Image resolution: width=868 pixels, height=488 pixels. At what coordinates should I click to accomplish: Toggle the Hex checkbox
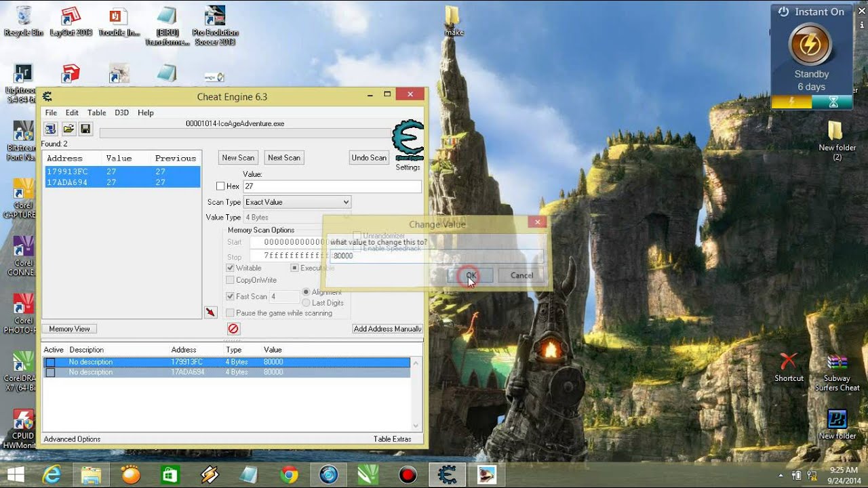pos(220,186)
